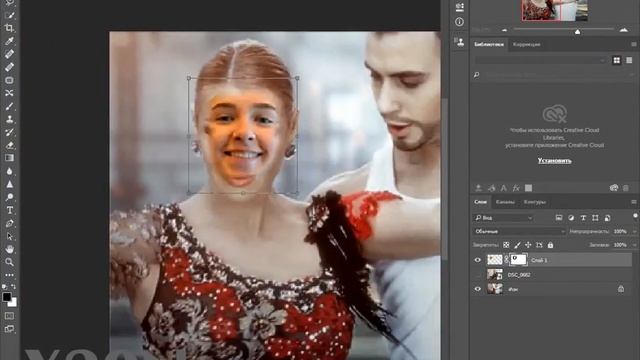Toggle layer filtering switch on or off

pyautogui.click(x=635, y=216)
